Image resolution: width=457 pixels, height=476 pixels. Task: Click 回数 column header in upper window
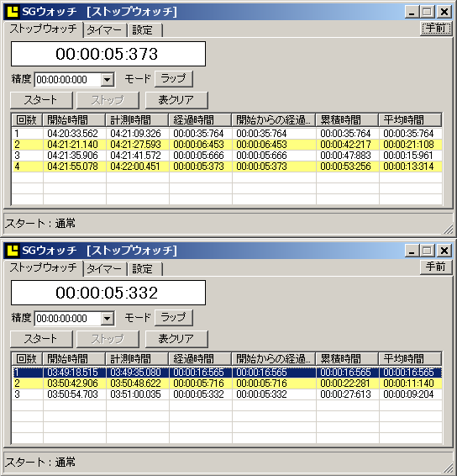pos(27,120)
